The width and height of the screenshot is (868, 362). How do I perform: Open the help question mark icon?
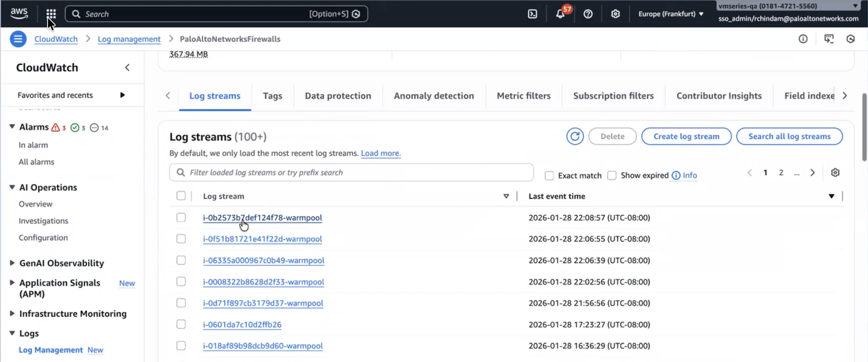588,14
